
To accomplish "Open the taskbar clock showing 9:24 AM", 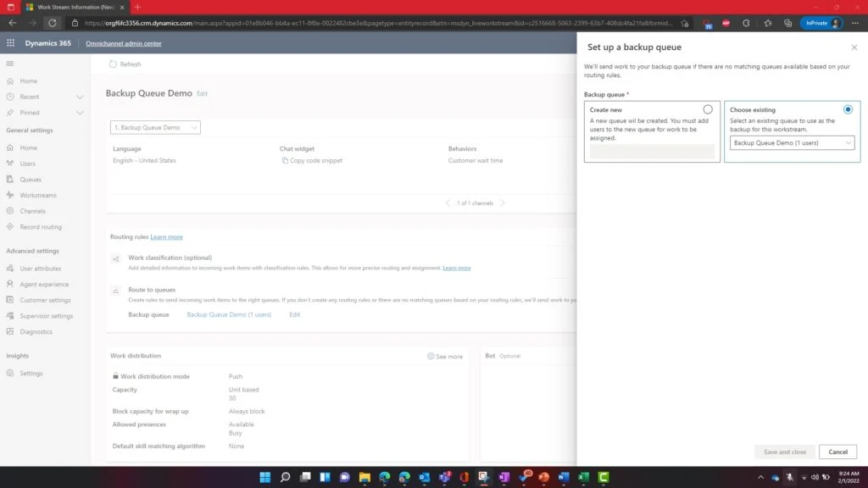I will click(849, 477).
